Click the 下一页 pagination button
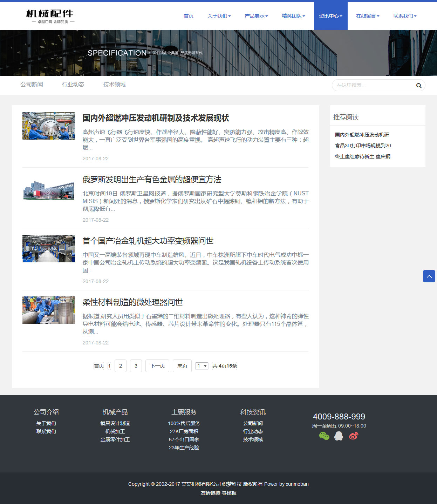The width and height of the screenshot is (437, 504). pos(157,366)
